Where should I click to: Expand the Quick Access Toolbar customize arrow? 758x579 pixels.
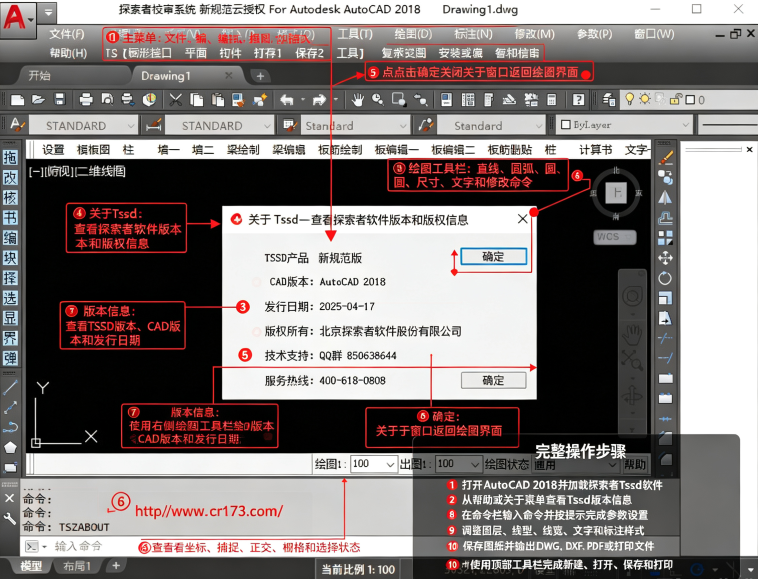click(x=48, y=13)
